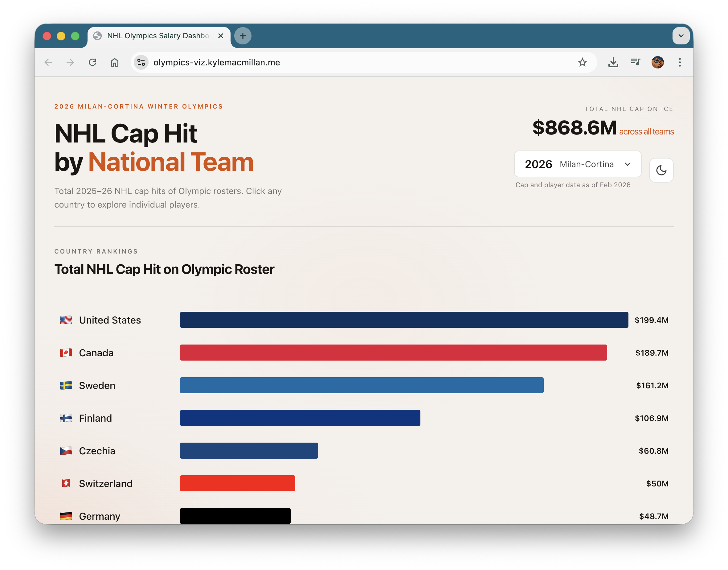
Task: Open the three-dot browser menu
Action: [x=680, y=62]
